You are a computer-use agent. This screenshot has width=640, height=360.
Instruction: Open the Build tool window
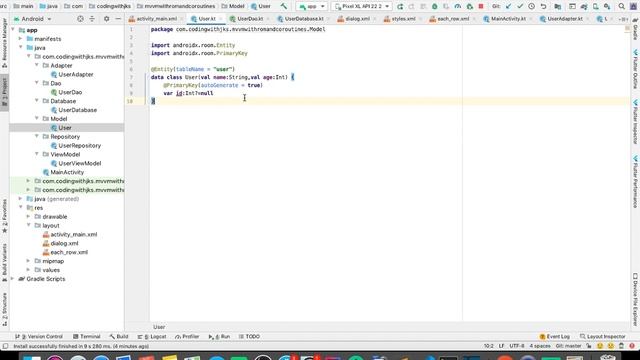(119, 337)
